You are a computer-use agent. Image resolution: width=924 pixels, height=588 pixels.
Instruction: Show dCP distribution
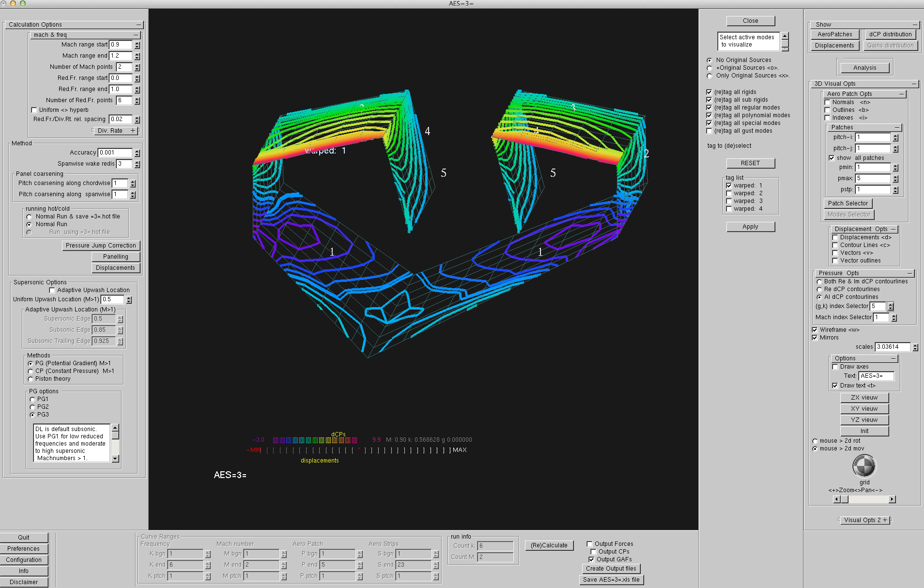coord(890,34)
